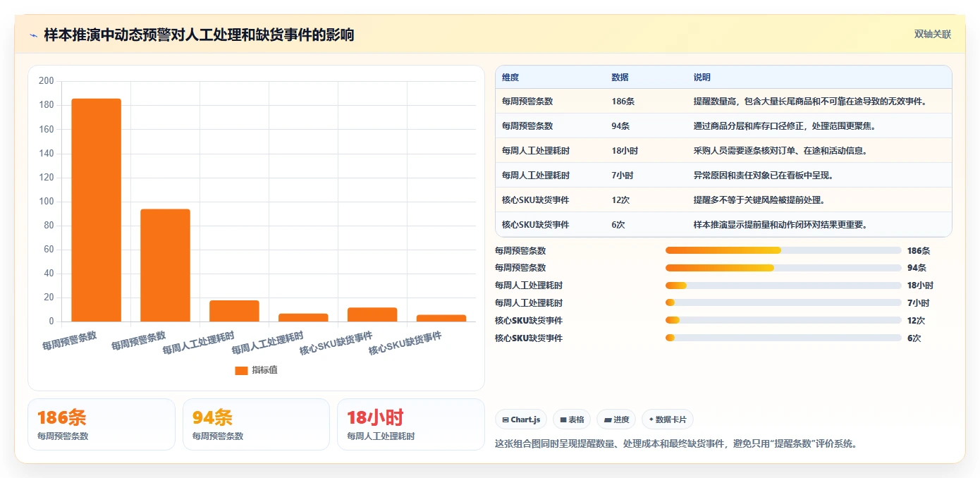Click the chart bar above first 每周人工处理耗时 label
Image resolution: width=980 pixels, height=478 pixels.
234,311
